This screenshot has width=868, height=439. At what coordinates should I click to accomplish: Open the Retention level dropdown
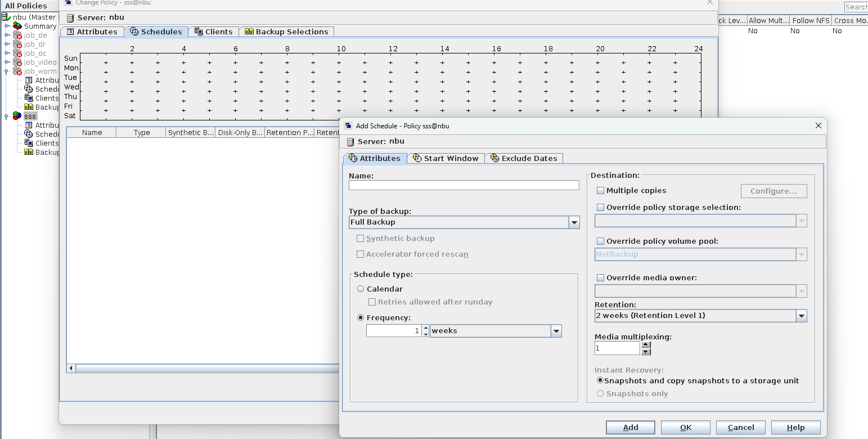pyautogui.click(x=801, y=316)
